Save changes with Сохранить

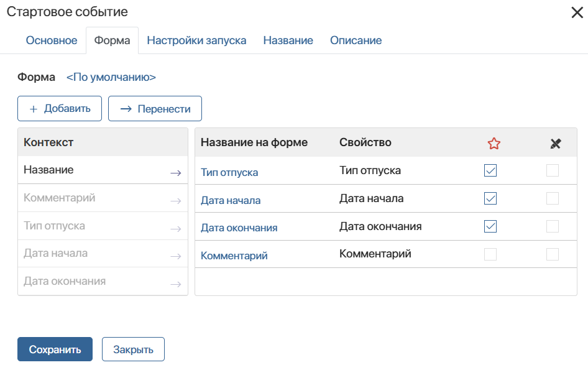click(55, 349)
